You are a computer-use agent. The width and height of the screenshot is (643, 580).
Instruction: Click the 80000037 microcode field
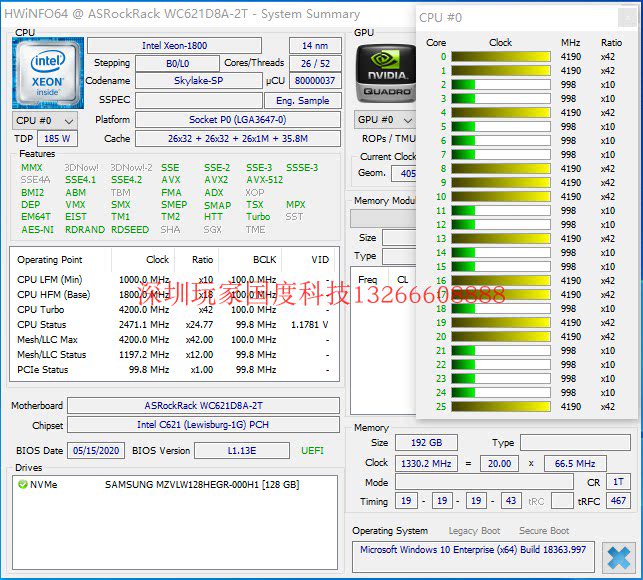(315, 80)
